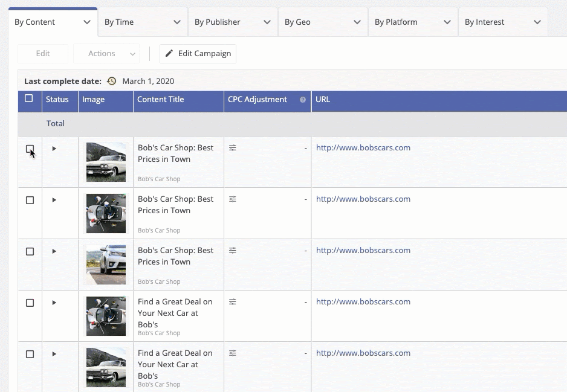Open the bobscars.com link in second row

tap(363, 199)
